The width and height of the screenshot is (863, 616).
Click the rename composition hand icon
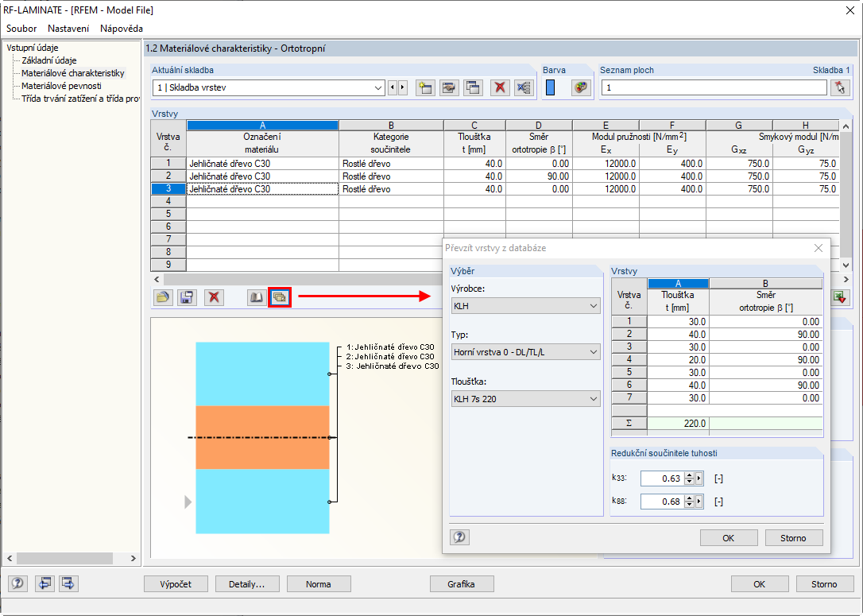coord(449,87)
